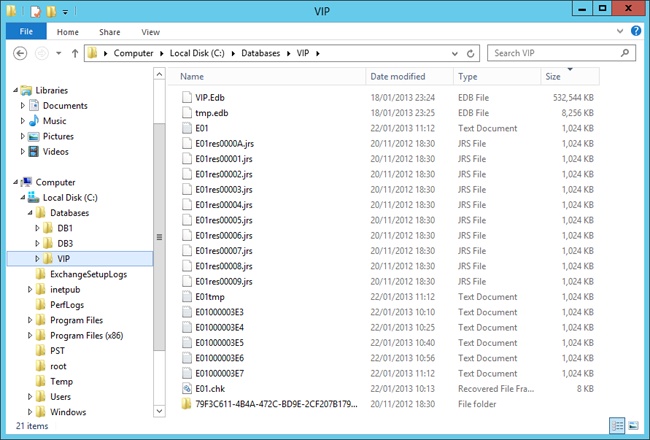This screenshot has height=440, width=650.
Task: Click the search magnifier icon
Action: [625, 53]
